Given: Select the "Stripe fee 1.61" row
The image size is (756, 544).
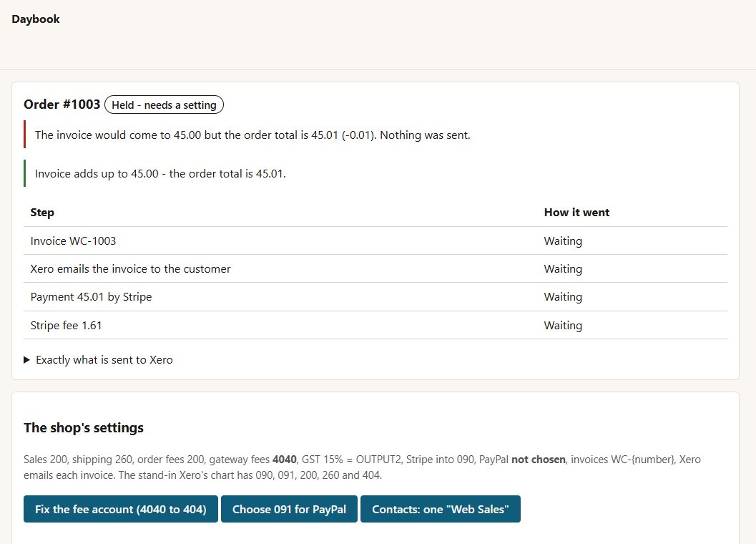Looking at the screenshot, I should click(x=375, y=326).
